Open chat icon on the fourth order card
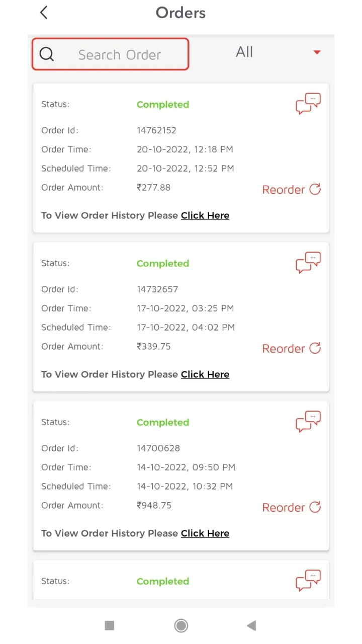362x644 pixels. (308, 581)
